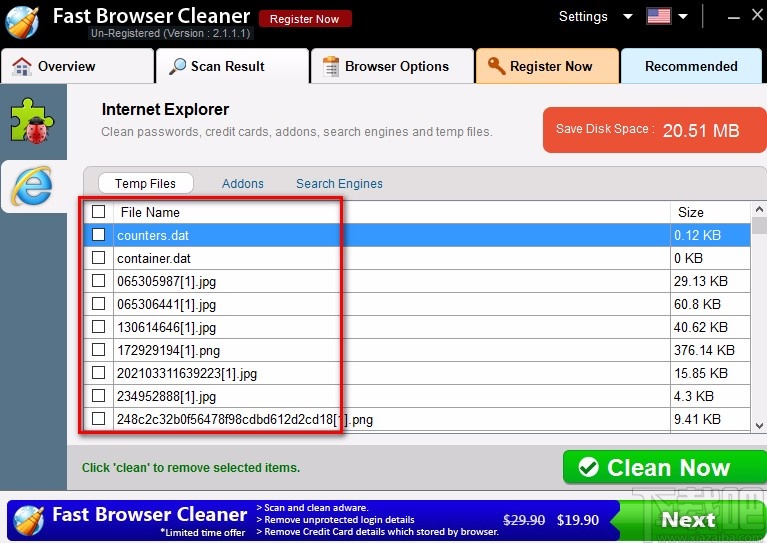
Task: Select file 248c2c32b0f56478f98cdbd612d2cd18[1].png
Action: pyautogui.click(x=245, y=419)
